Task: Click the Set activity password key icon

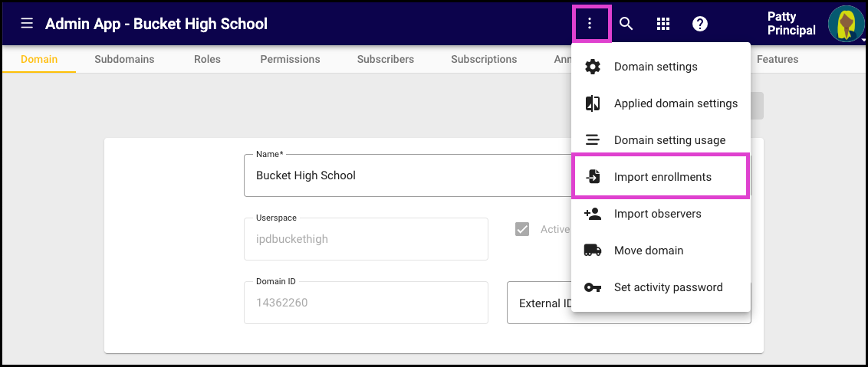Action: coord(593,287)
